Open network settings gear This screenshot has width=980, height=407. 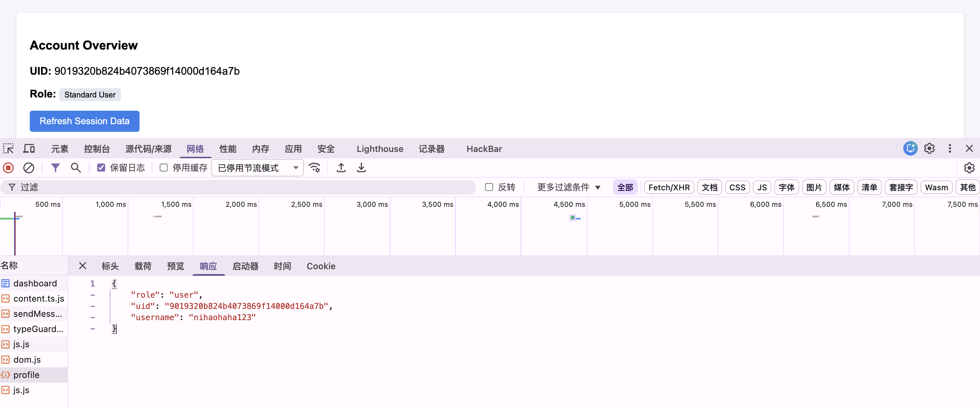[968, 167]
